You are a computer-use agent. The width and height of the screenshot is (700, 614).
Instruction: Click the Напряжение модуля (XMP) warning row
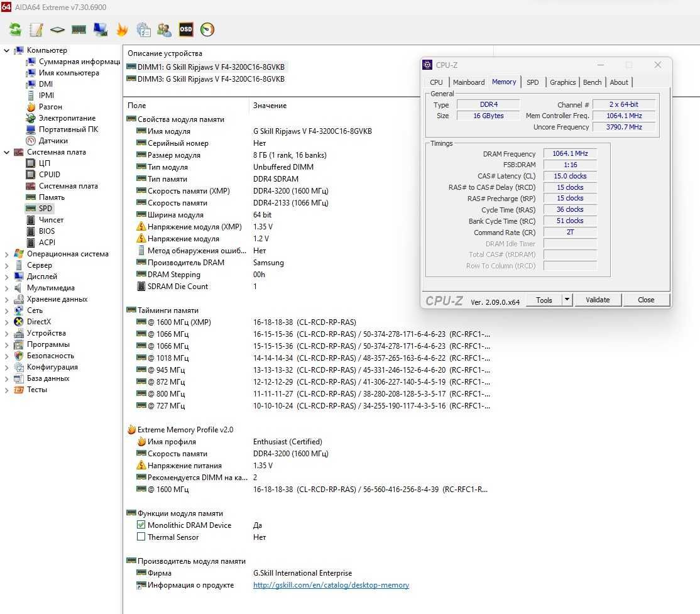204,226
